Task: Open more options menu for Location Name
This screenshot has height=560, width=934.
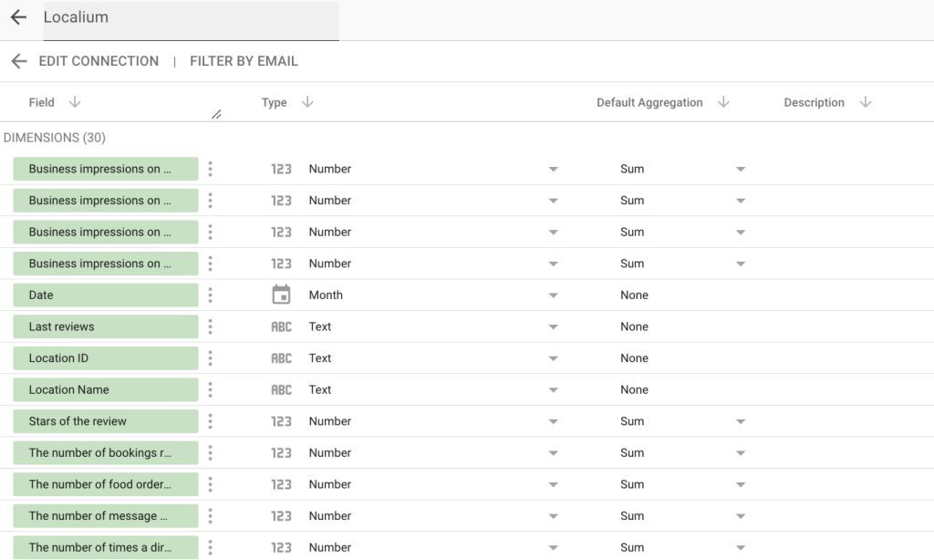Action: 211,389
